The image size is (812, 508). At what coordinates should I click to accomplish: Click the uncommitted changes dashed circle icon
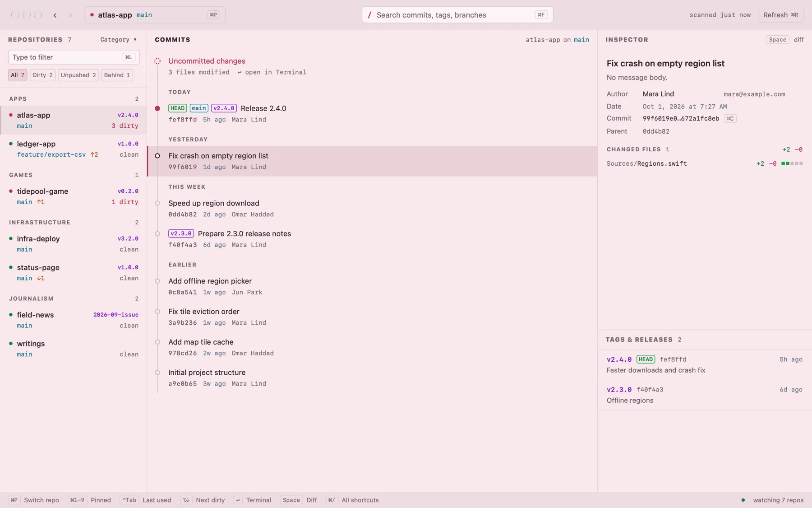[157, 61]
